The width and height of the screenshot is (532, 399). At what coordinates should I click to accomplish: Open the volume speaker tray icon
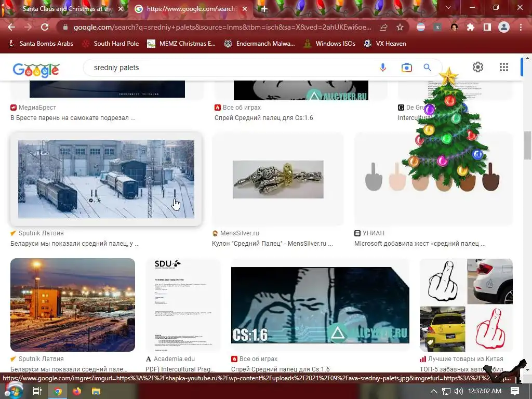pos(458,391)
